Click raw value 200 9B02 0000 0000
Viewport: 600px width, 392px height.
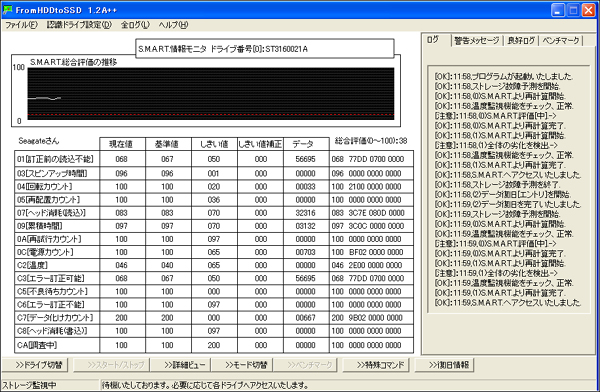tap(367, 317)
